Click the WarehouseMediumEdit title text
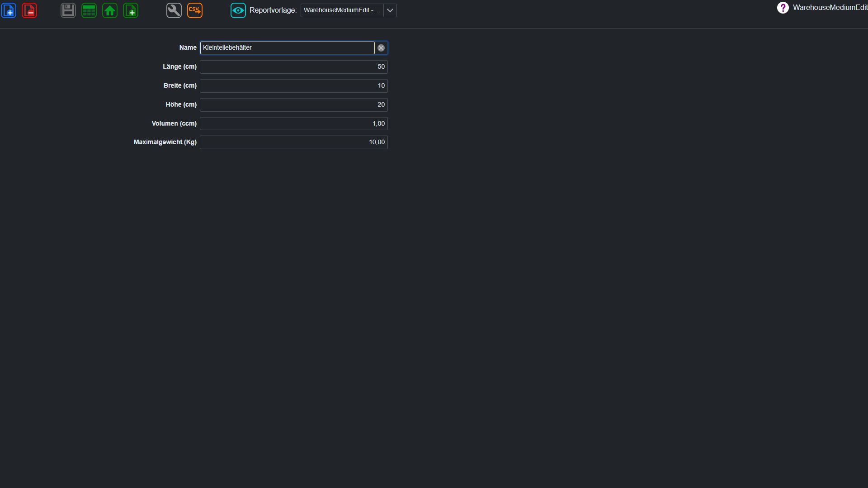868x488 pixels. pos(830,8)
